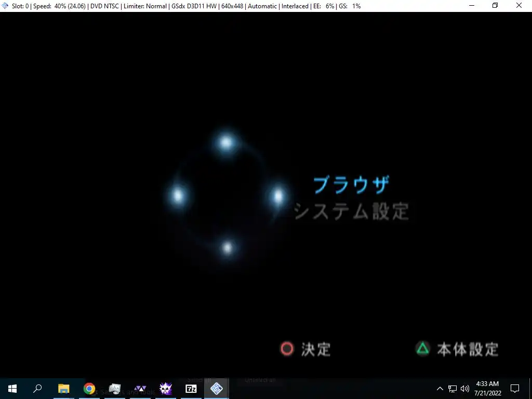The image size is (532, 399).
Task: Open the Action Center notifications icon
Action: pos(515,389)
